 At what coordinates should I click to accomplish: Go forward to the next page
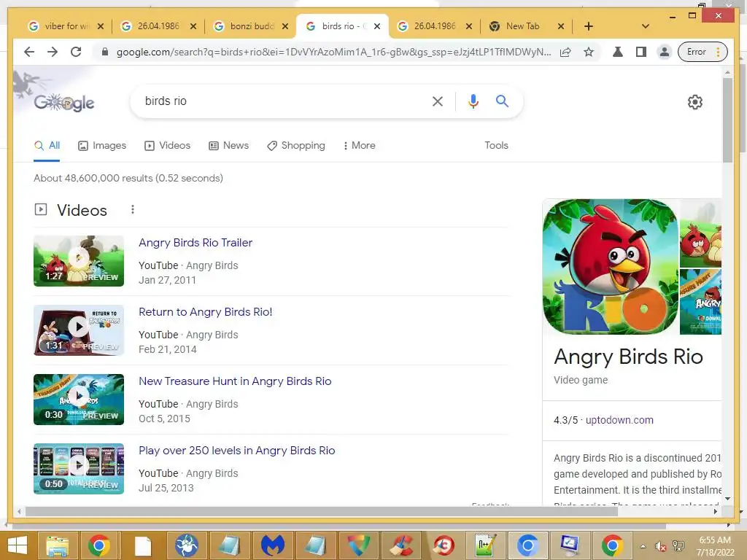click(x=53, y=52)
